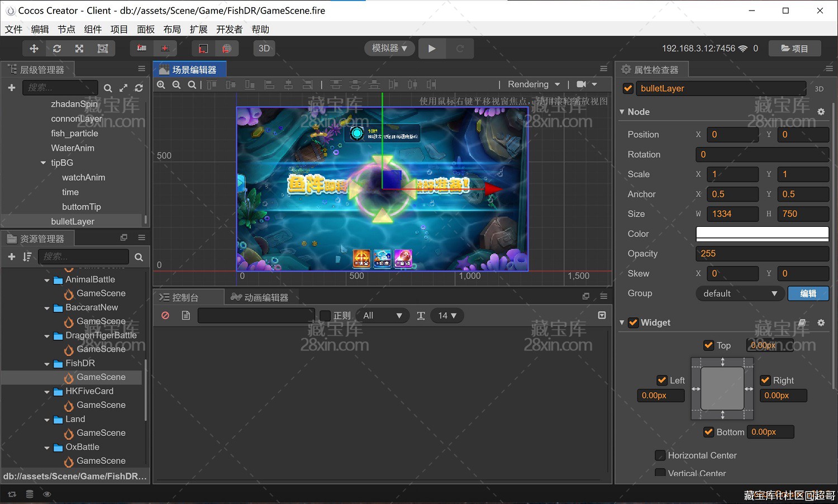Image resolution: width=838 pixels, height=504 pixels.
Task: Select the buttomTip node
Action: (82, 207)
